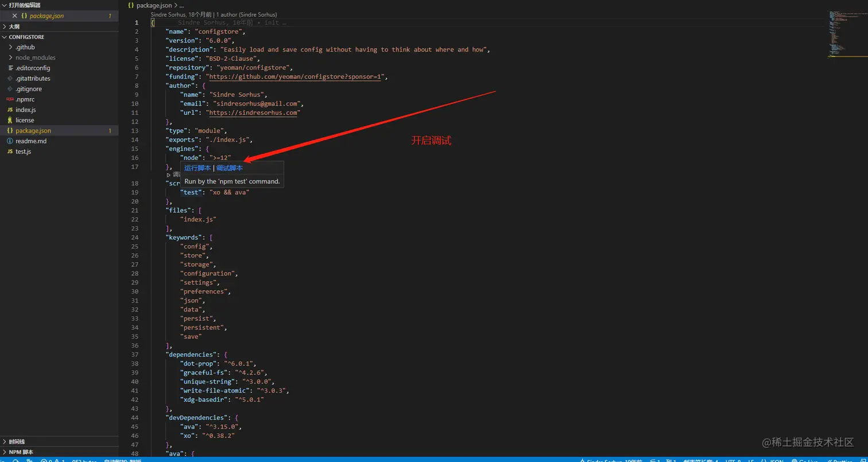Click the '1 author (Sindre Sorhus)' CodeLens
868x462 pixels.
coord(246,14)
